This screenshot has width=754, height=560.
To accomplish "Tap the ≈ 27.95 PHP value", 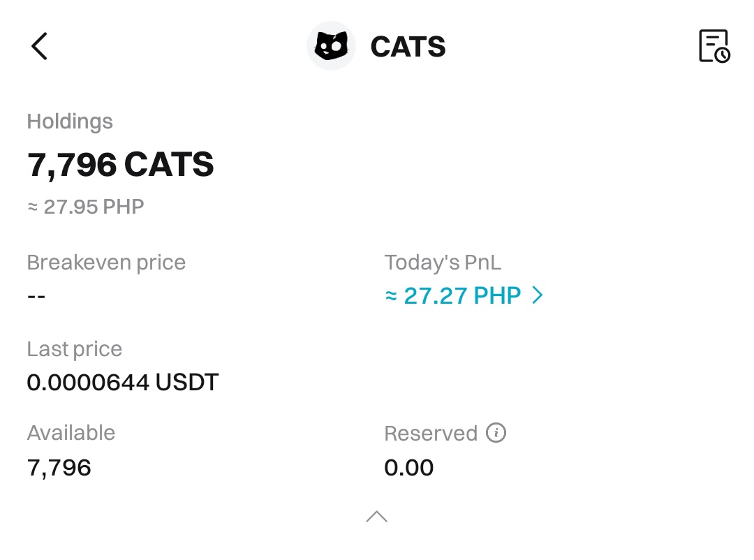I will [85, 207].
